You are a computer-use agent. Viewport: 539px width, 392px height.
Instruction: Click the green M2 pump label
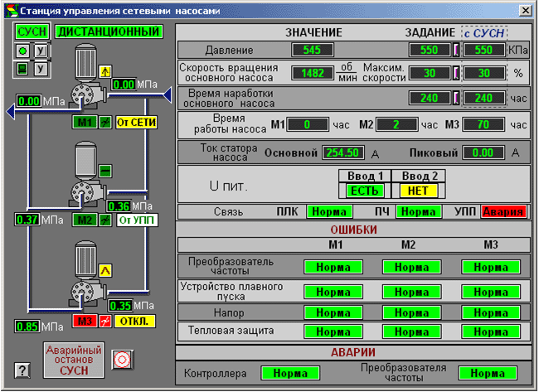(x=85, y=220)
